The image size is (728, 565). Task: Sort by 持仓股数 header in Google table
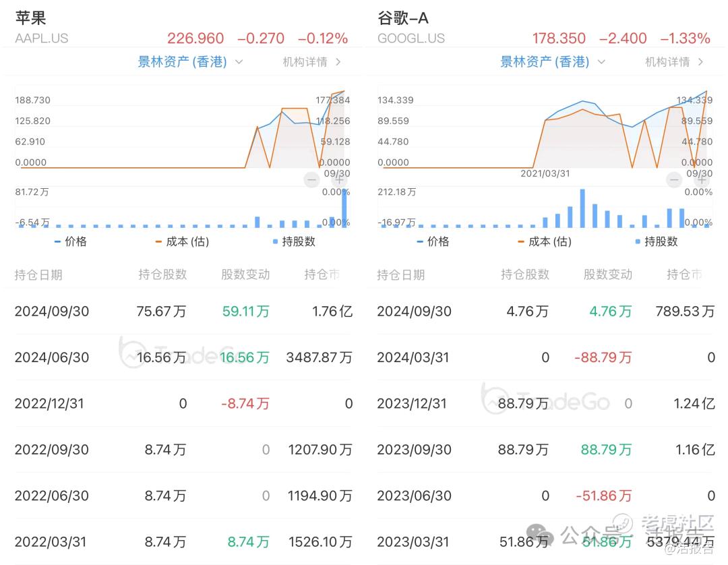(x=525, y=274)
